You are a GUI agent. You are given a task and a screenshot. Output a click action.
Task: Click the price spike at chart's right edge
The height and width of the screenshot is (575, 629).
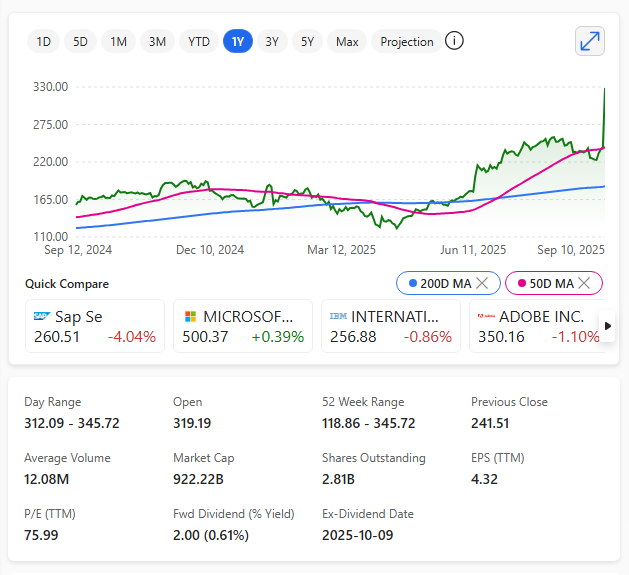point(604,116)
